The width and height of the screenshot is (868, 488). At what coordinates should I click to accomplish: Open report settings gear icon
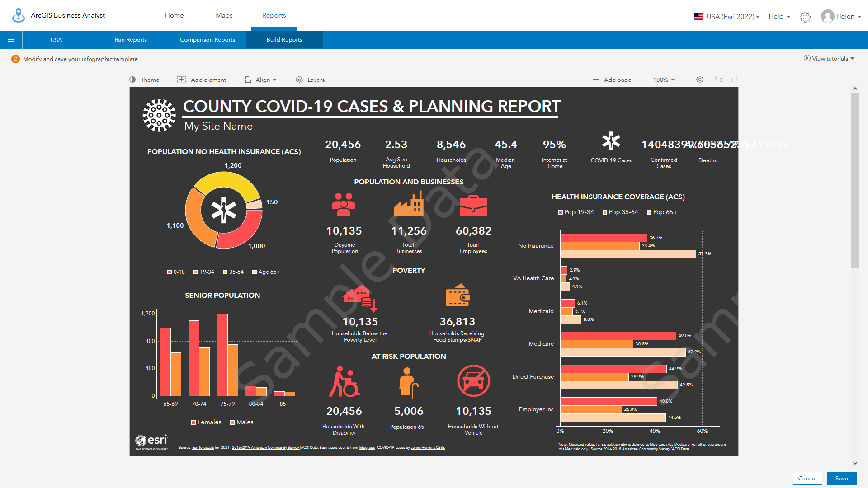click(699, 80)
